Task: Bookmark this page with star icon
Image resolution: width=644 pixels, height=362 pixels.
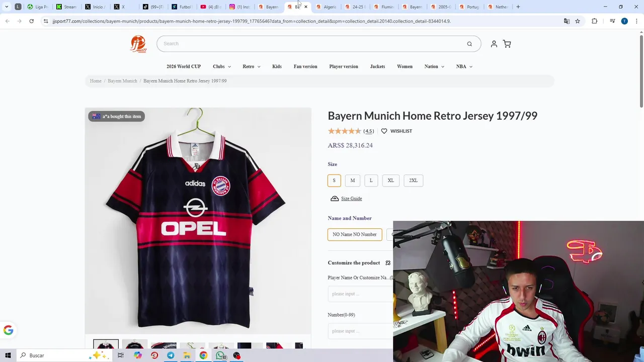Action: pos(578,21)
